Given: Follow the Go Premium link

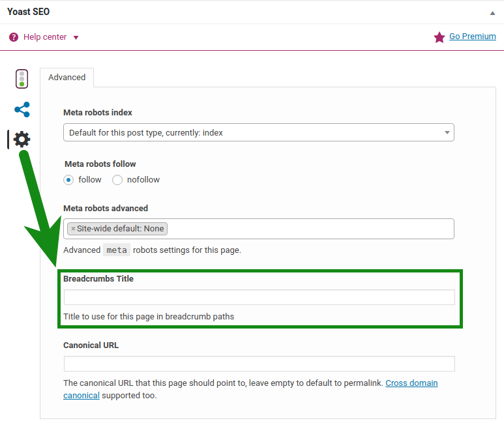Looking at the screenshot, I should 472,37.
